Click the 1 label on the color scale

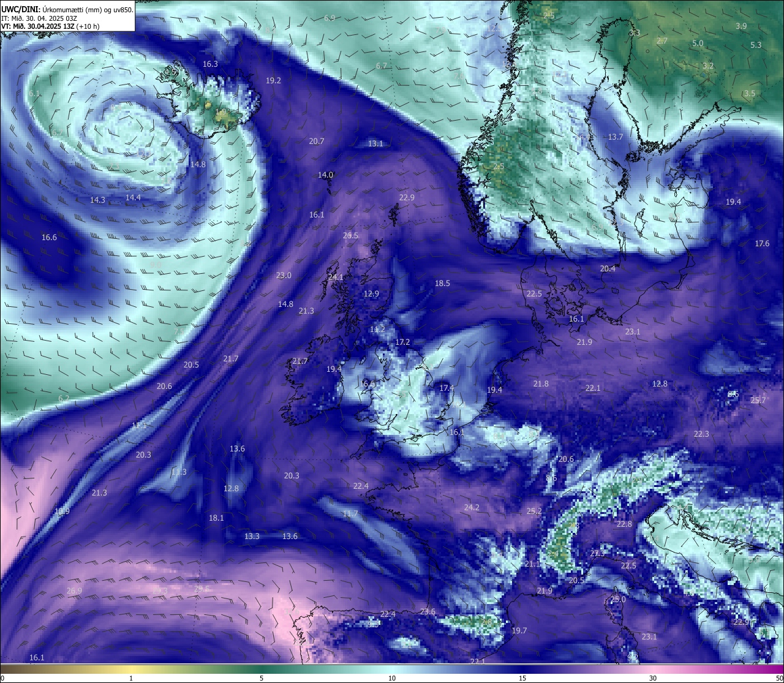[x=131, y=678]
